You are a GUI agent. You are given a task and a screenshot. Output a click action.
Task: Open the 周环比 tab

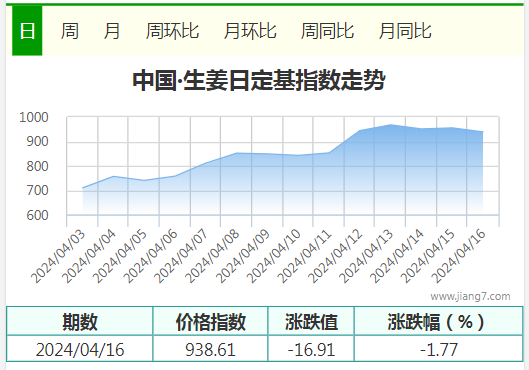(x=172, y=31)
